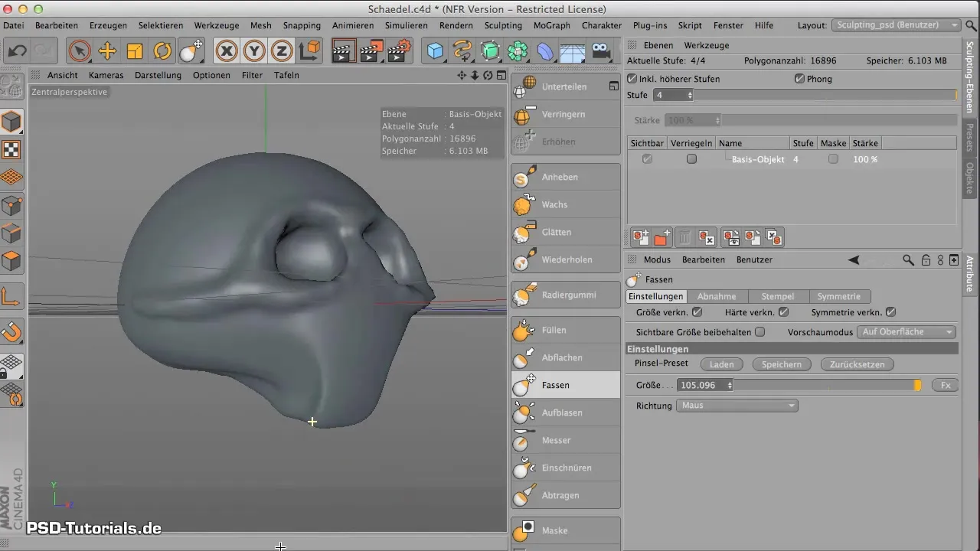Toggle Y axis lock
Viewport: 980px width, 551px height.
click(254, 51)
